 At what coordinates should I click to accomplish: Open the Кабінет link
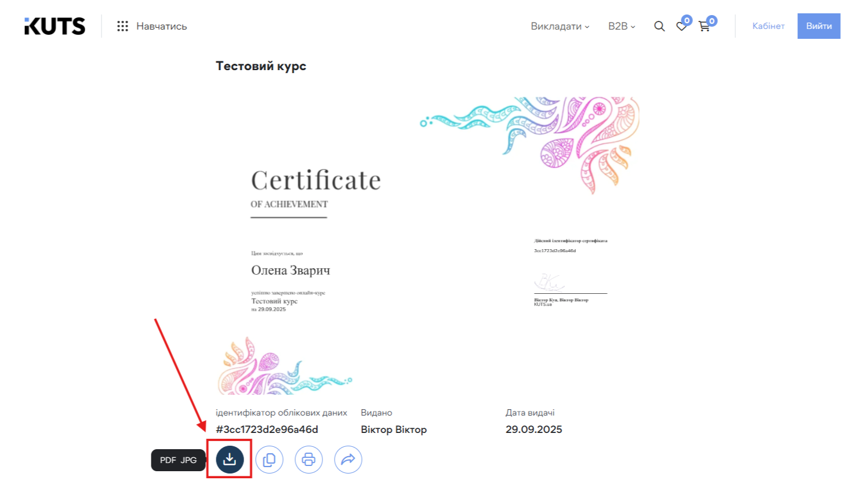pos(768,26)
